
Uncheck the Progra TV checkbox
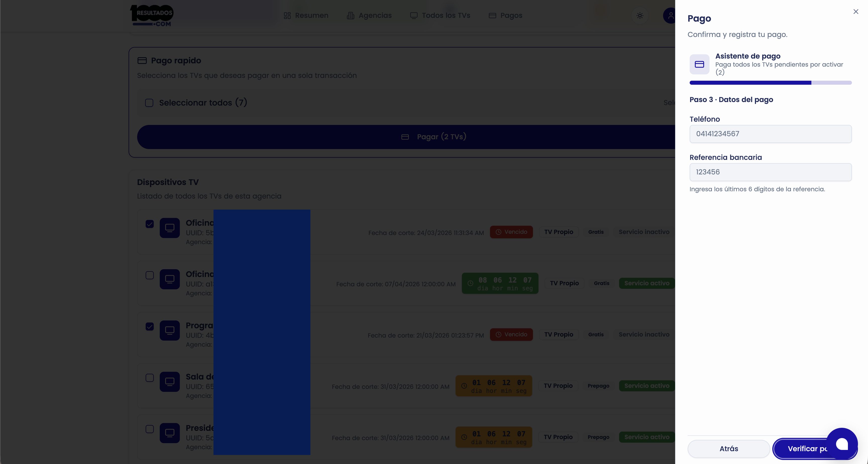pyautogui.click(x=150, y=327)
